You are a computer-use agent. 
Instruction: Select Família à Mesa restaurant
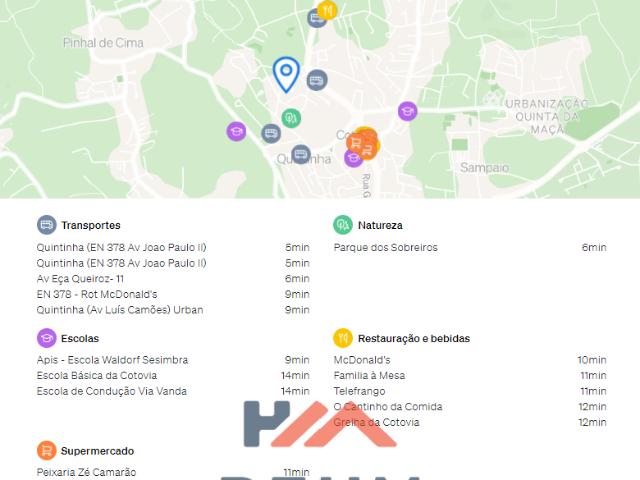470,376
